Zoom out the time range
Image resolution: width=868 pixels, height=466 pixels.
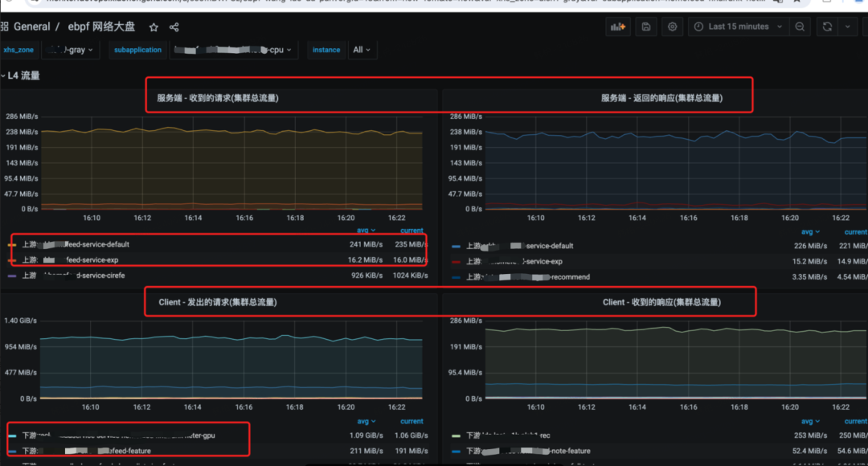click(x=800, y=27)
